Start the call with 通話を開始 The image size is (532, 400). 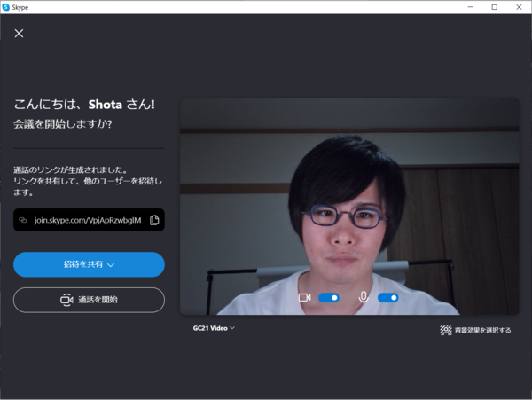point(89,300)
